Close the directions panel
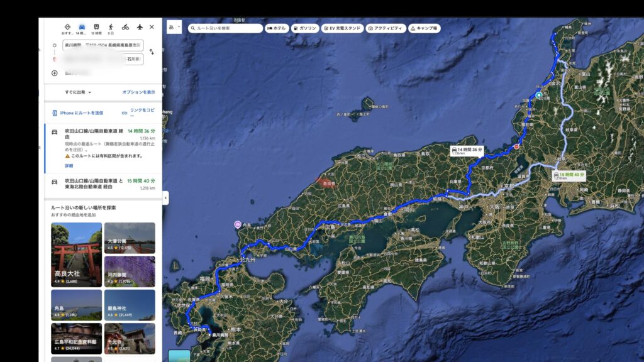 point(152,27)
